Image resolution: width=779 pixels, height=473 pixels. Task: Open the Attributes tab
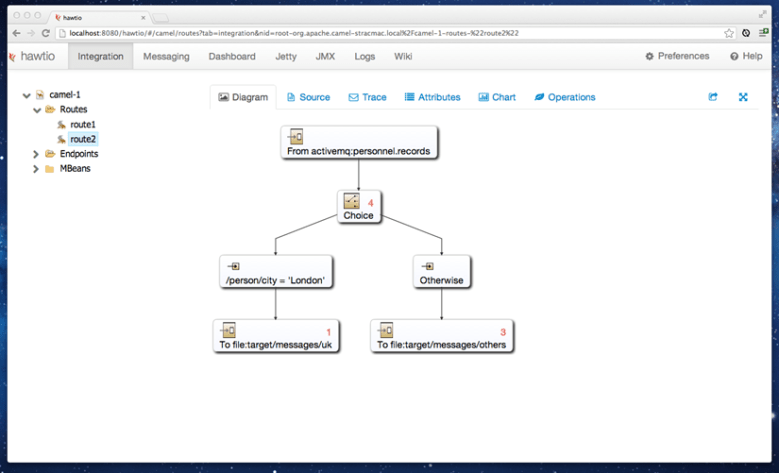point(432,97)
